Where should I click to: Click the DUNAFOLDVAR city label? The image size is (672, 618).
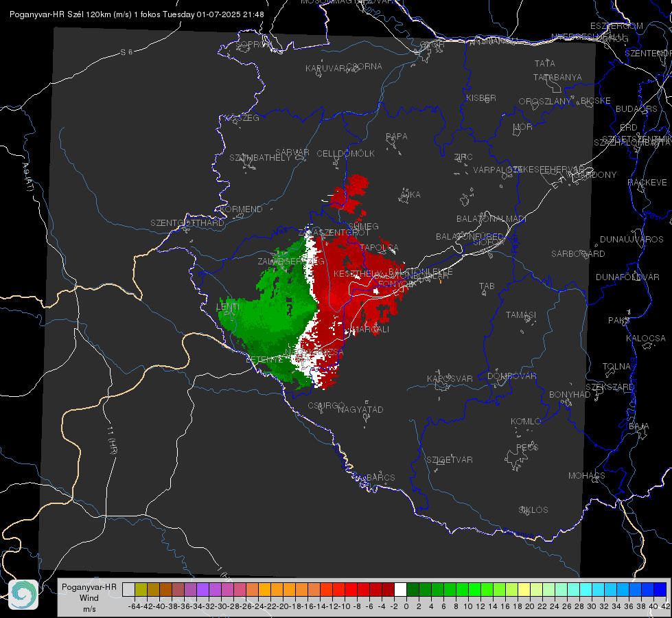click(627, 277)
